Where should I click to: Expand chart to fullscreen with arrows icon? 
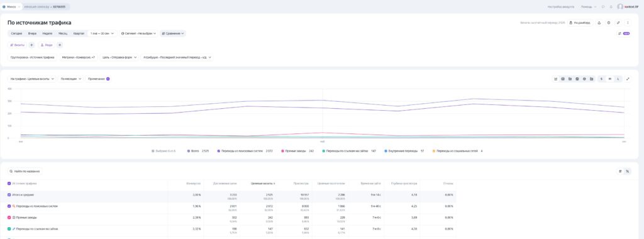(x=628, y=79)
